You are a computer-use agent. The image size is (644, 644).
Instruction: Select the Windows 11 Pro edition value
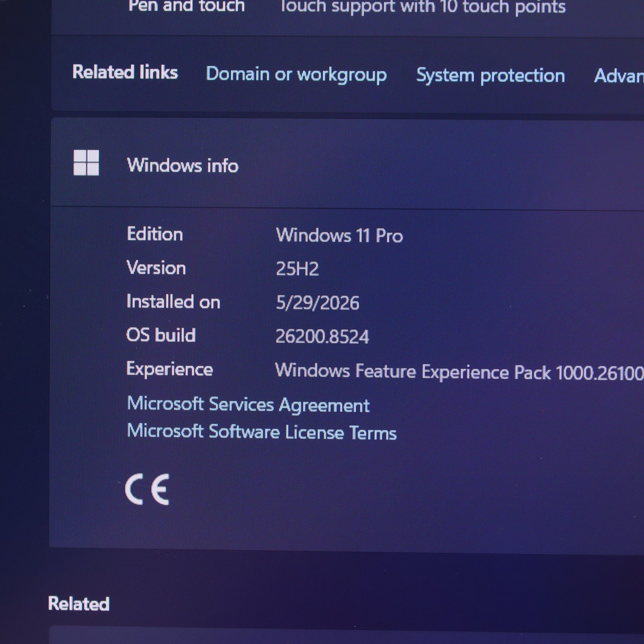[x=339, y=235]
